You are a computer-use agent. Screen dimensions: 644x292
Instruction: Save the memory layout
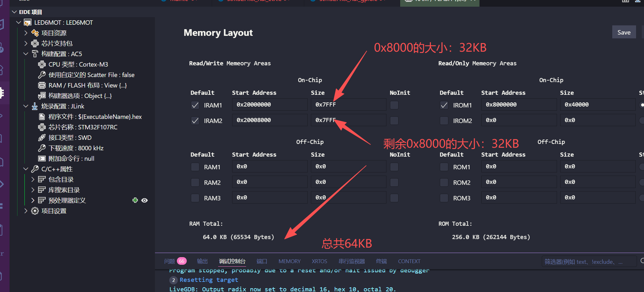click(x=624, y=32)
